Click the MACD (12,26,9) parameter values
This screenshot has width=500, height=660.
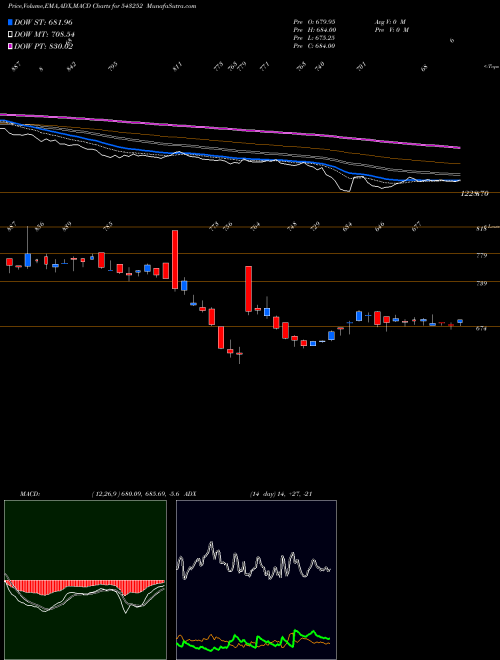point(138,493)
